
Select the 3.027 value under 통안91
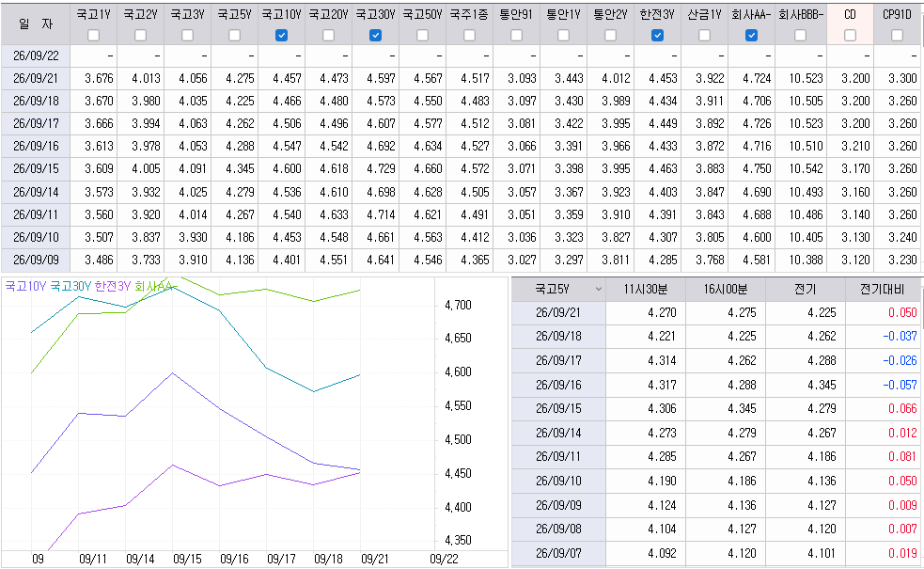pyautogui.click(x=522, y=260)
